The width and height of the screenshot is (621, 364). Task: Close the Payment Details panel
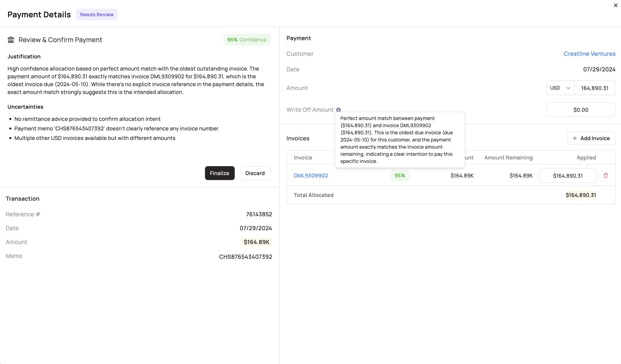pyautogui.click(x=615, y=5)
